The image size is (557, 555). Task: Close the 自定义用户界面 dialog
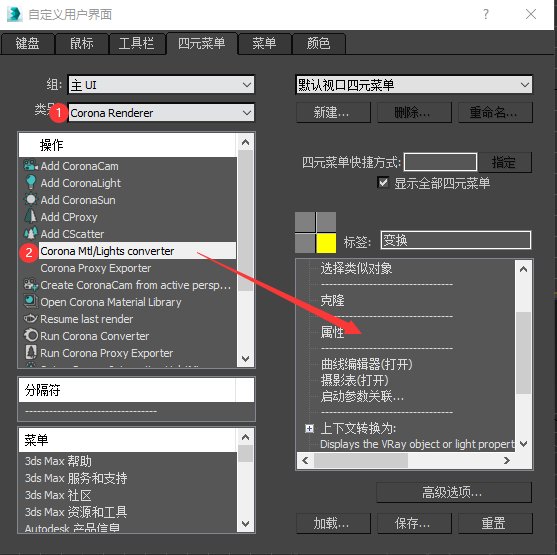tap(531, 14)
